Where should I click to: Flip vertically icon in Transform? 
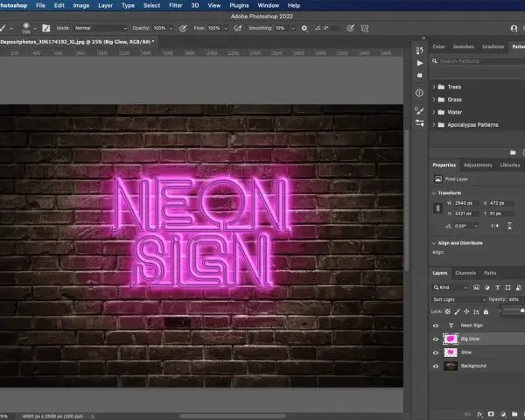coord(509,226)
